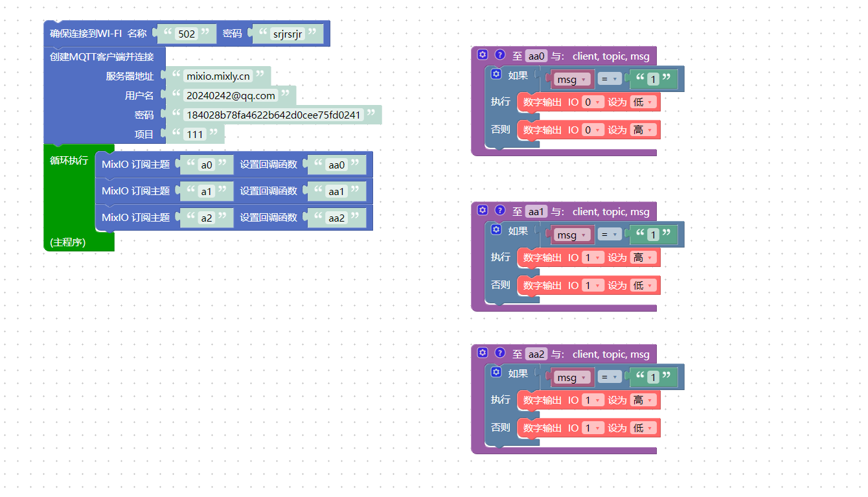The height and width of the screenshot is (497, 868).
Task: Edit compared string 1 in aa0 condition
Action: tap(653, 80)
